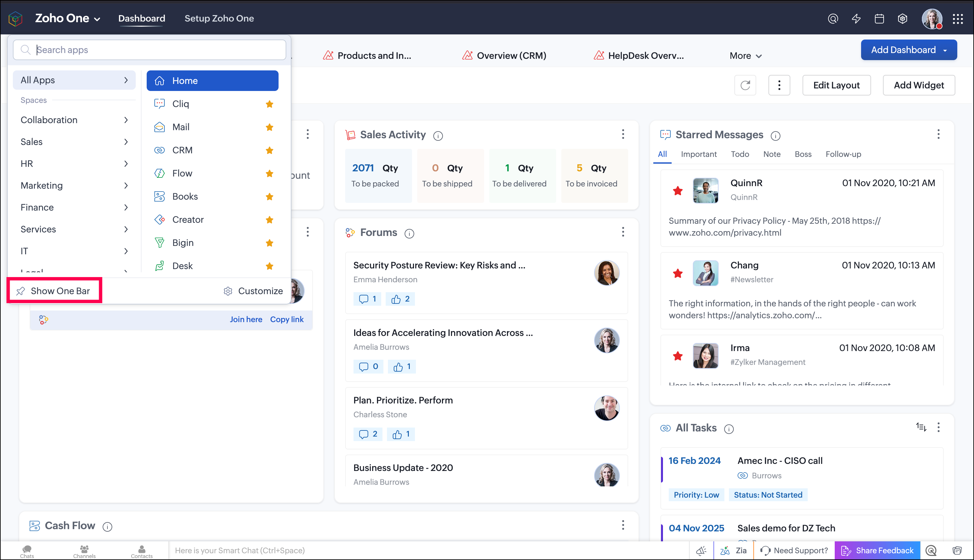Expand the Sales space
Screen dimensions: 974x560
74,142
